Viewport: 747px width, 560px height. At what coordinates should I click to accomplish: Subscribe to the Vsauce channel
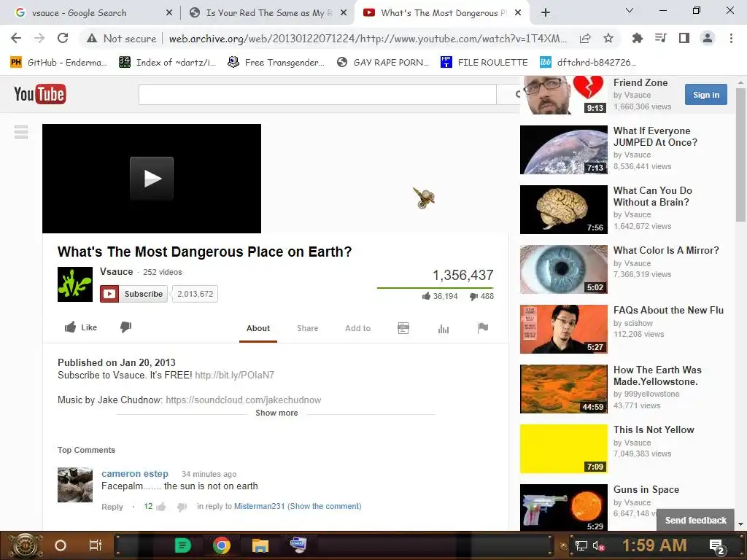pos(133,294)
